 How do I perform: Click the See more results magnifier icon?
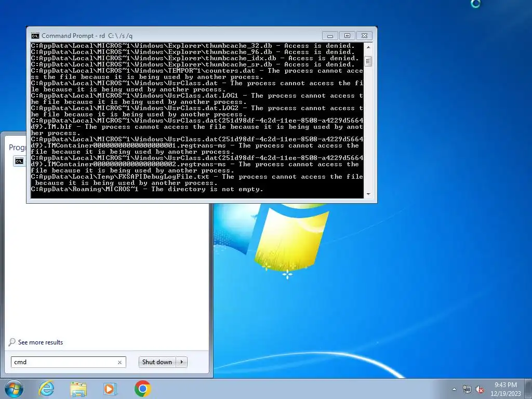pos(12,342)
